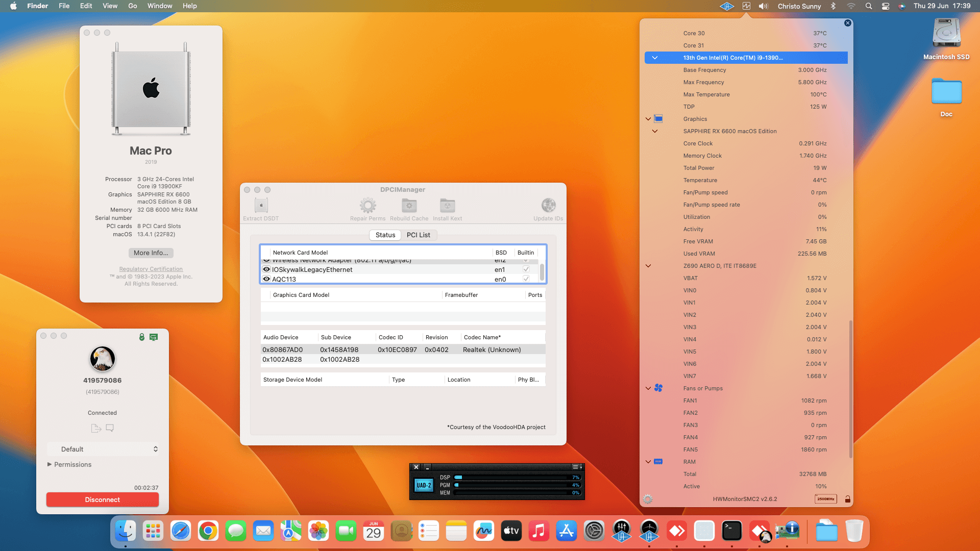The image size is (980, 551).
Task: Launch Terminal from the Dock
Action: click(732, 531)
